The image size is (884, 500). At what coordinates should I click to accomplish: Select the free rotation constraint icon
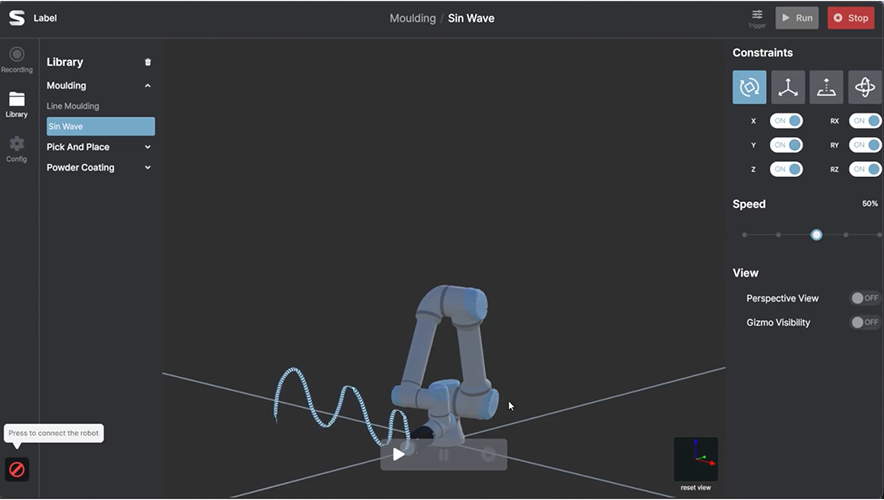click(749, 87)
